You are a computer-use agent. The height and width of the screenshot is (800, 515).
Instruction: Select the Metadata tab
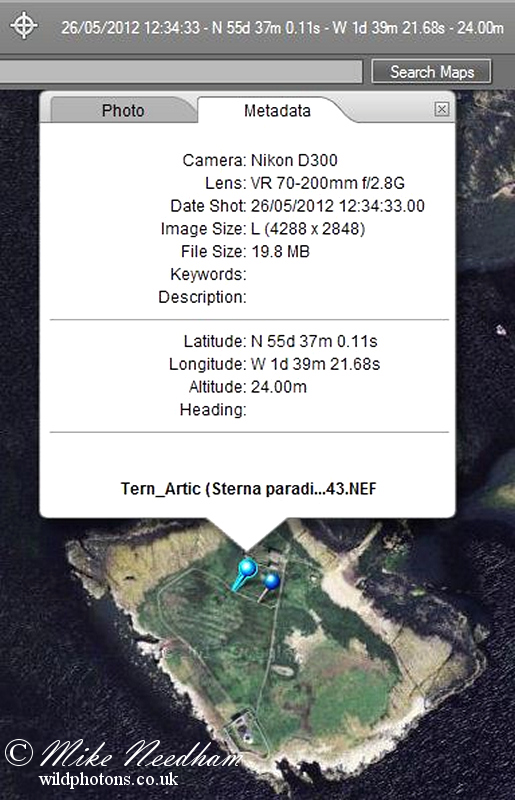(277, 110)
